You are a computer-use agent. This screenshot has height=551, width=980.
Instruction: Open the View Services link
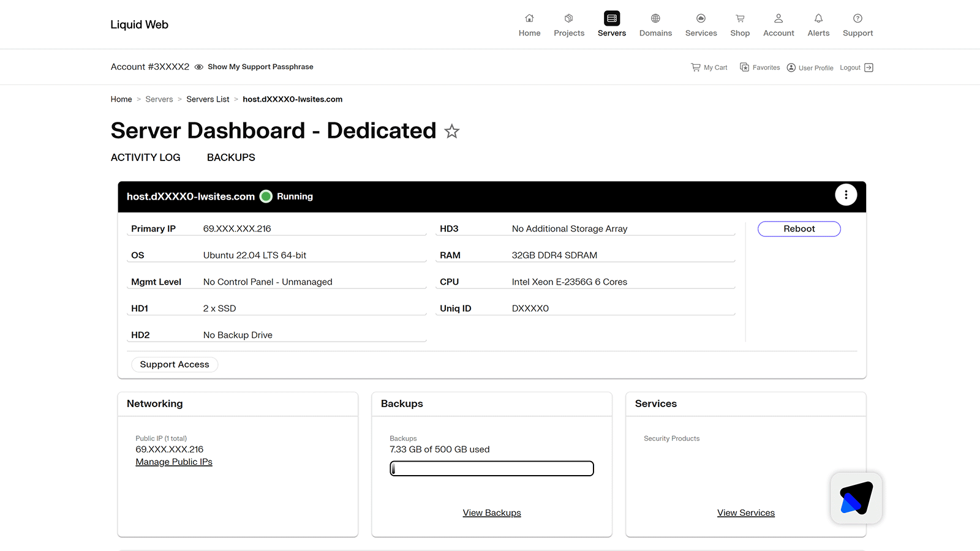pyautogui.click(x=746, y=513)
